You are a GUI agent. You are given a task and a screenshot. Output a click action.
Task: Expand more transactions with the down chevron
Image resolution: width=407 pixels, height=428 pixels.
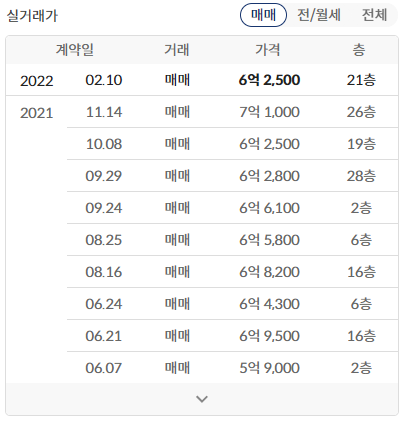202,399
